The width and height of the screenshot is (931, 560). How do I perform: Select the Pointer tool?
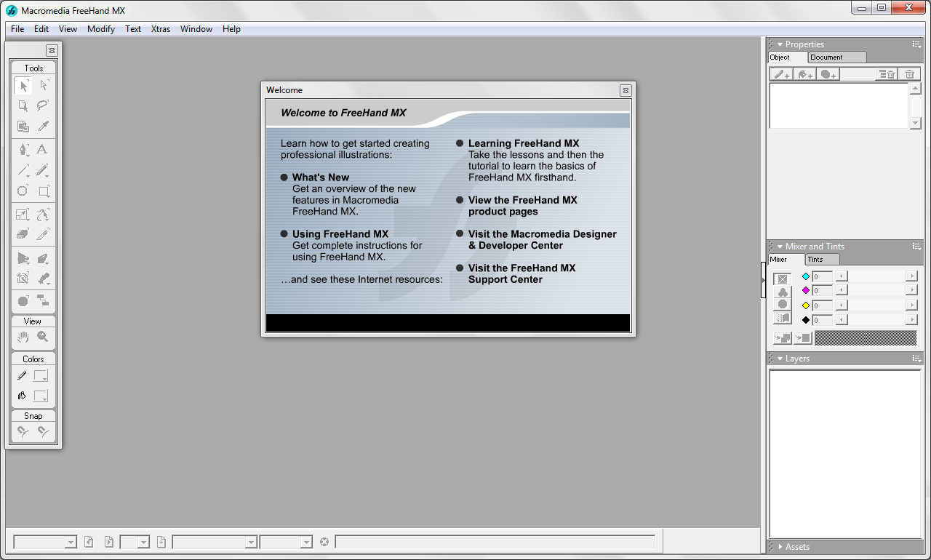(23, 86)
